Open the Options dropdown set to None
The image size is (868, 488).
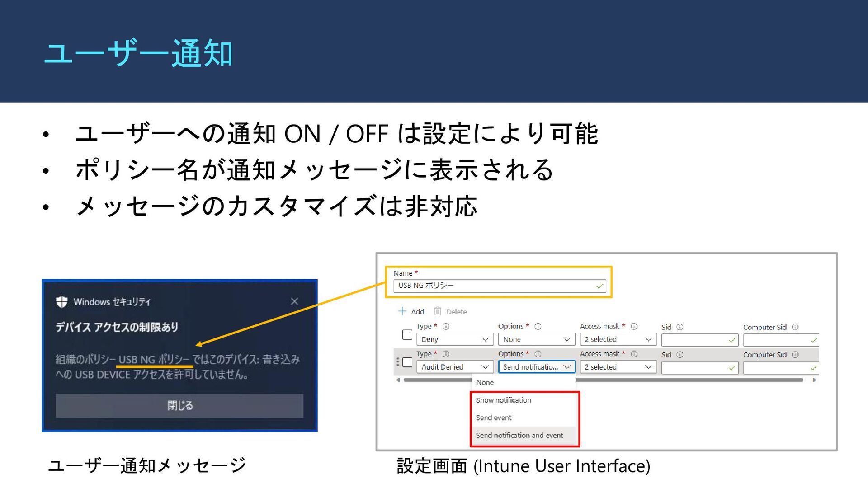tap(537, 339)
